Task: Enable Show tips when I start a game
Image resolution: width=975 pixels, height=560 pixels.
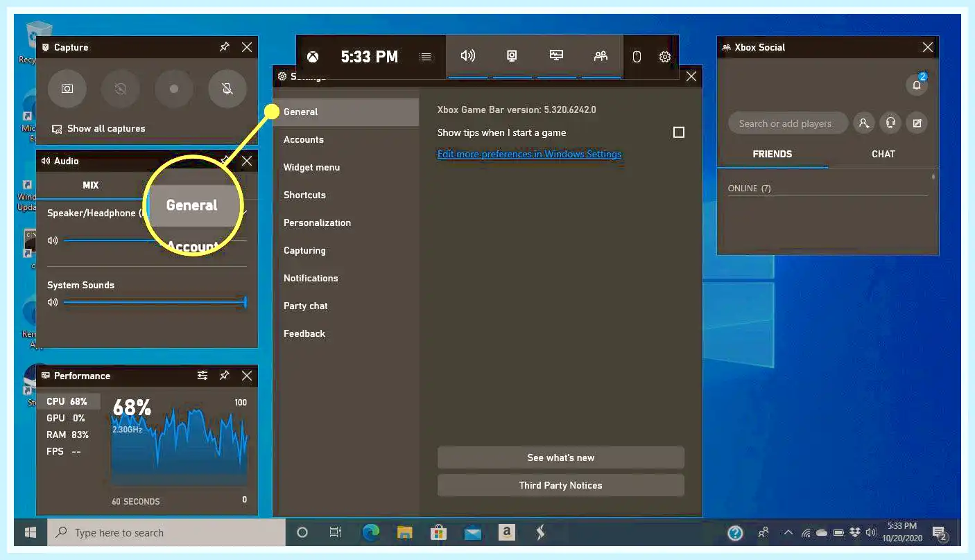Action: click(x=679, y=132)
